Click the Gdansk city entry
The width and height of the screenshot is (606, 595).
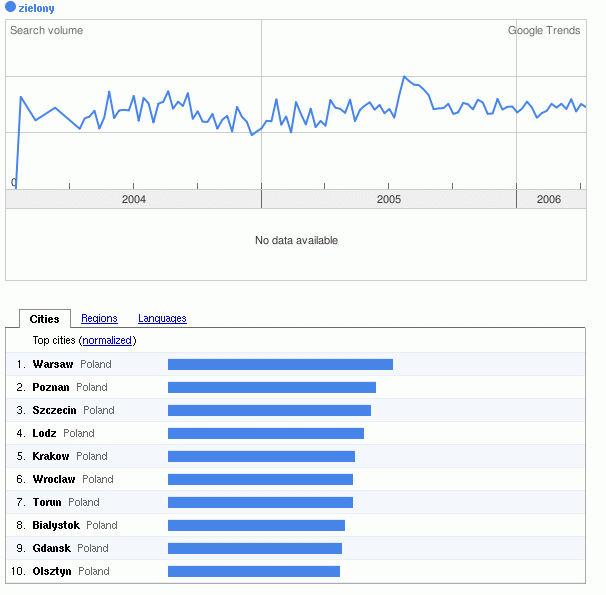(52, 548)
